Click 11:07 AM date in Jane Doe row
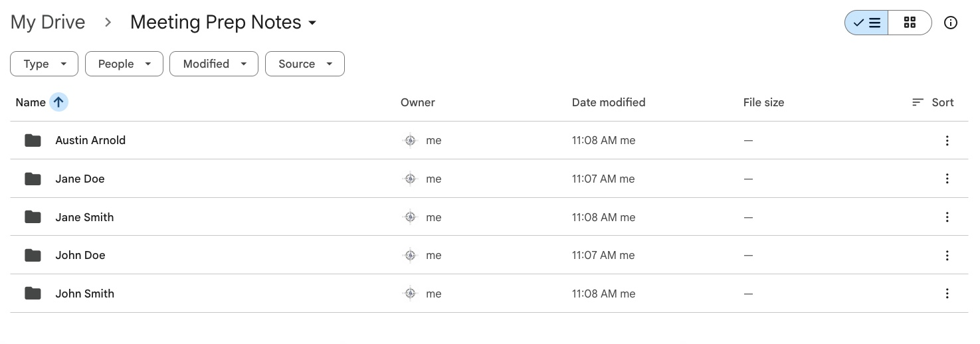Image resolution: width=980 pixels, height=344 pixels. coord(603,179)
